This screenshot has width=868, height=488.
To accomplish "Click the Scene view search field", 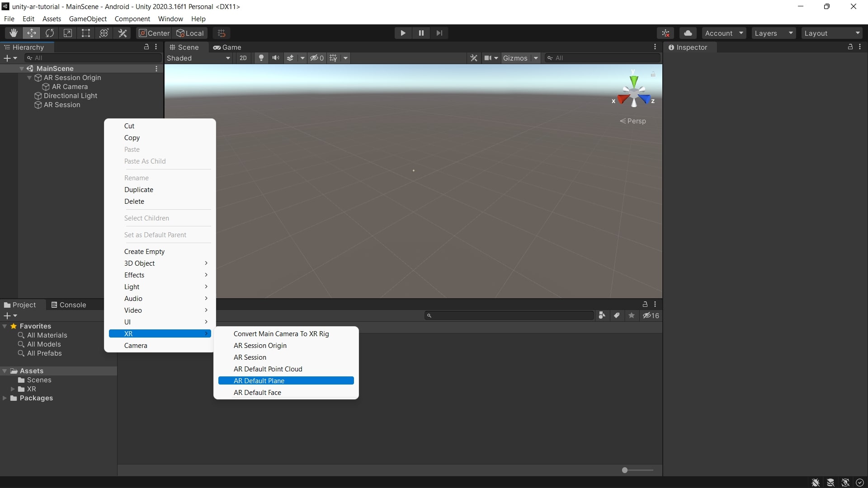I will [x=602, y=58].
